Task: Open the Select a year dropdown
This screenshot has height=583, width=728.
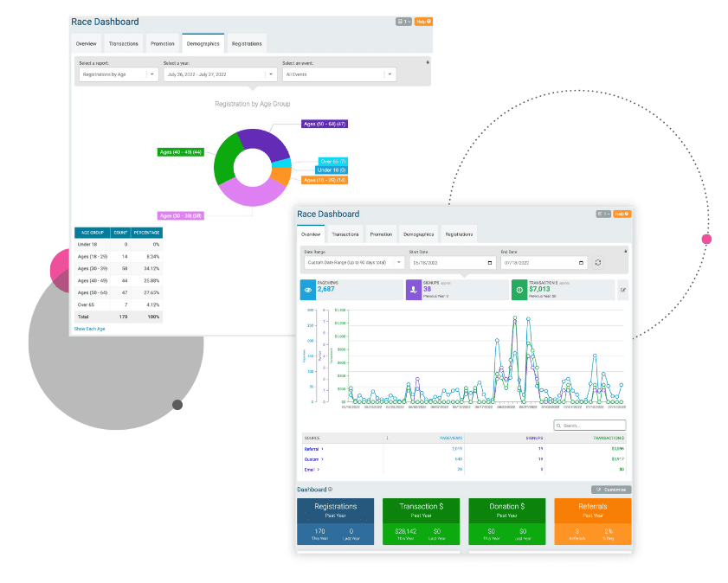Action: [x=220, y=74]
